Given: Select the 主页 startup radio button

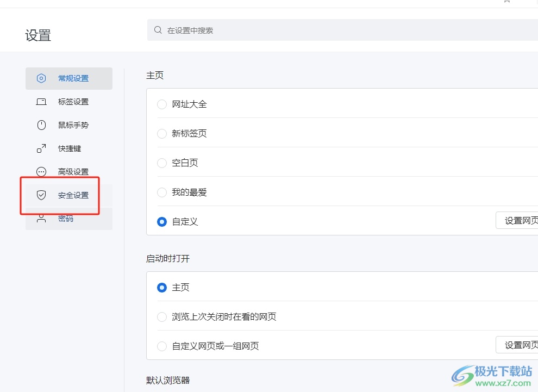Looking at the screenshot, I should pyautogui.click(x=162, y=287).
